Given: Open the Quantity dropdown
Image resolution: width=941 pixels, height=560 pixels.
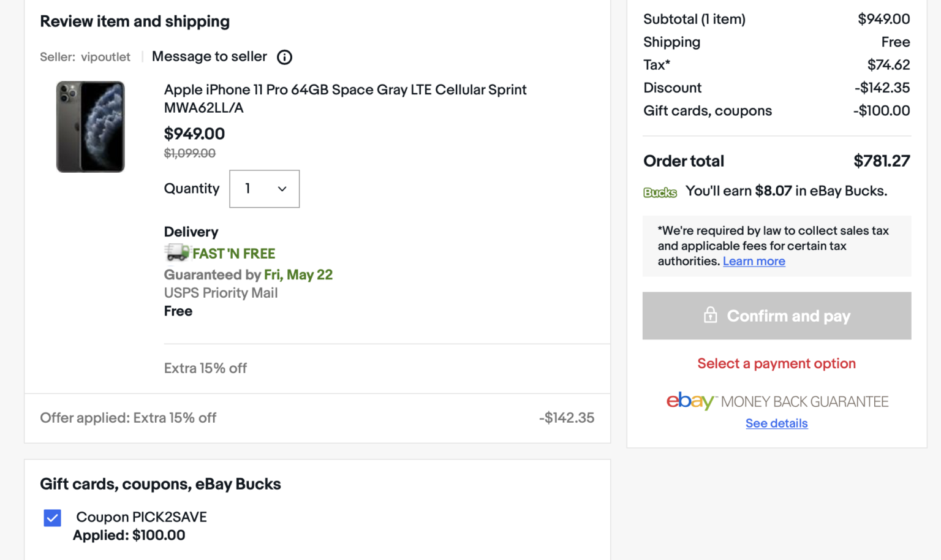Looking at the screenshot, I should [x=264, y=189].
